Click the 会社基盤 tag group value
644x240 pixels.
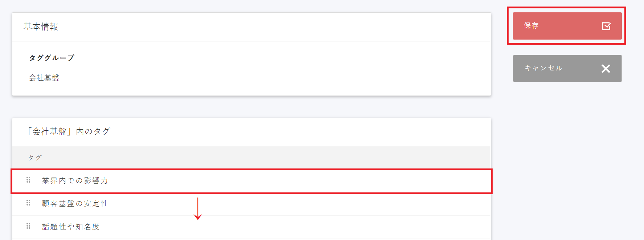pyautogui.click(x=44, y=78)
